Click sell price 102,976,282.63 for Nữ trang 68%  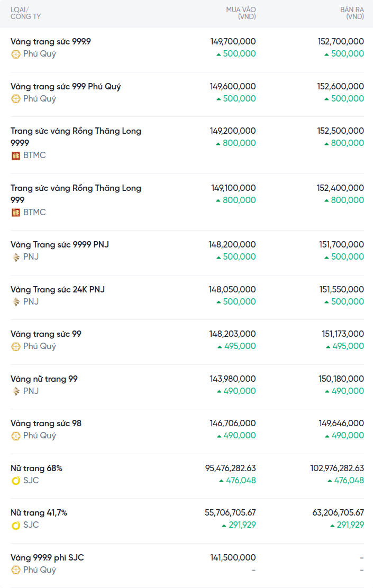click(337, 468)
